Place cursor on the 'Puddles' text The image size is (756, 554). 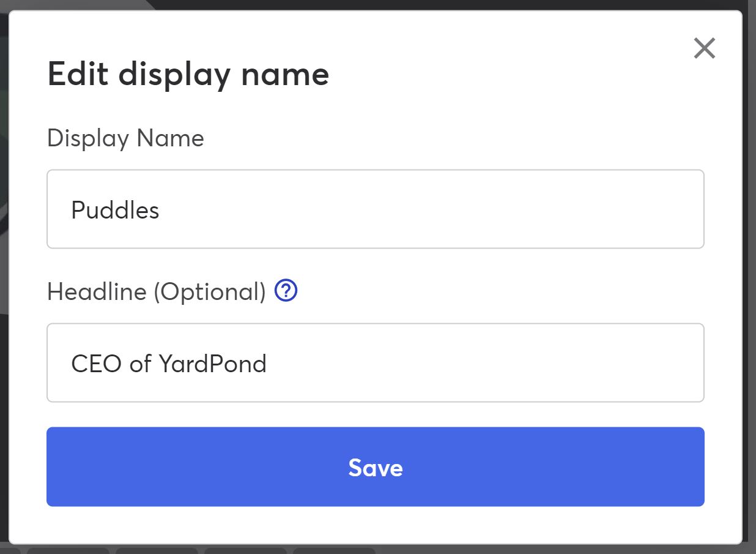(115, 210)
